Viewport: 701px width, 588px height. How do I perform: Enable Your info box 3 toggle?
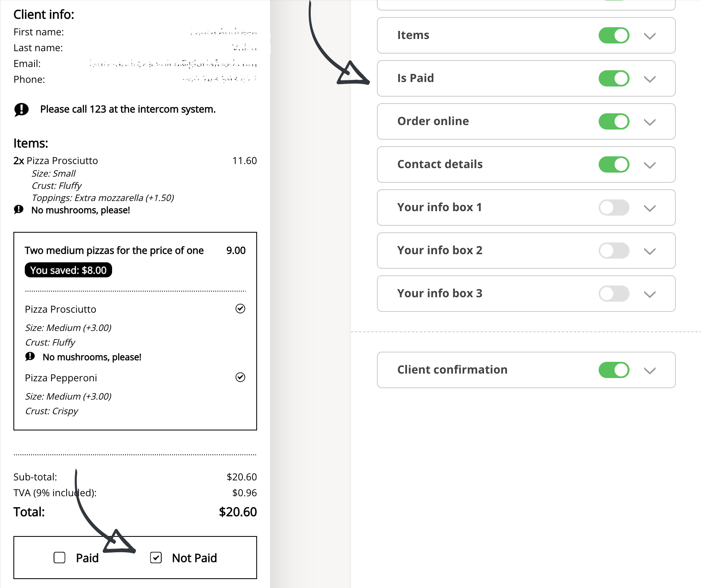point(614,294)
